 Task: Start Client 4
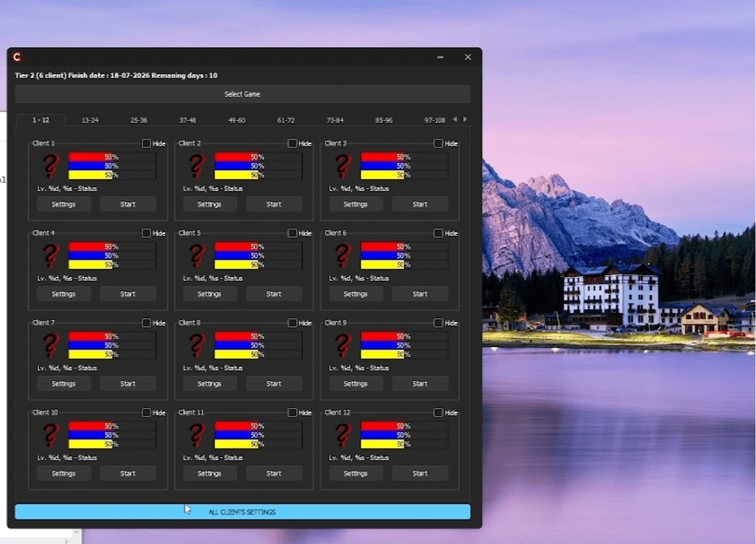click(x=128, y=294)
